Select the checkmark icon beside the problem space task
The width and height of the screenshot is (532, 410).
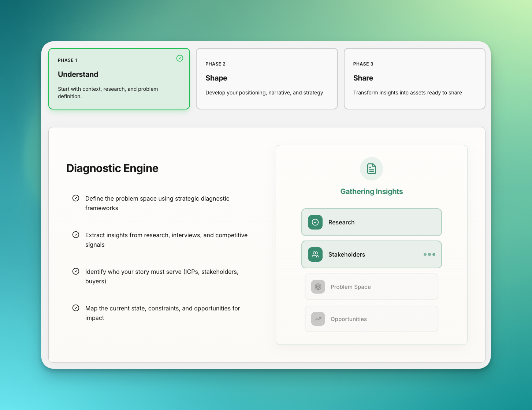(76, 198)
